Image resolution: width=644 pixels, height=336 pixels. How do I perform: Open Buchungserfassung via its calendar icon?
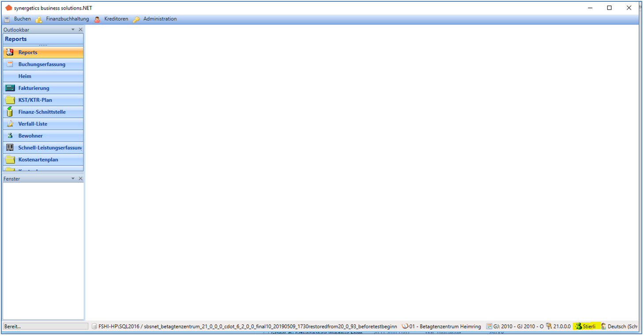click(10, 64)
